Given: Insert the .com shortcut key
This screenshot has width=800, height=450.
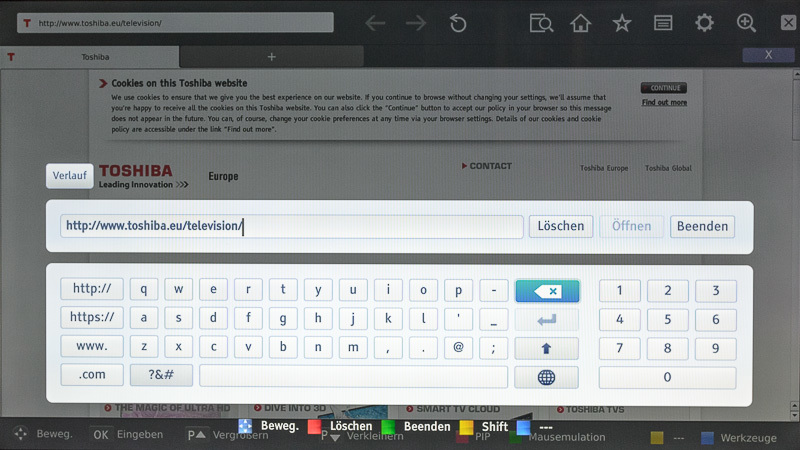Looking at the screenshot, I should tap(92, 374).
